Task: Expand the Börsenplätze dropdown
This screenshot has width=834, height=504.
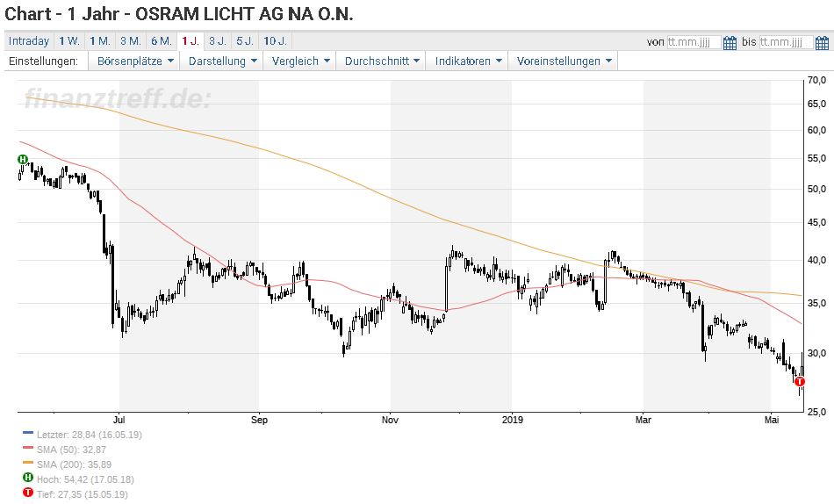Action: tap(135, 61)
